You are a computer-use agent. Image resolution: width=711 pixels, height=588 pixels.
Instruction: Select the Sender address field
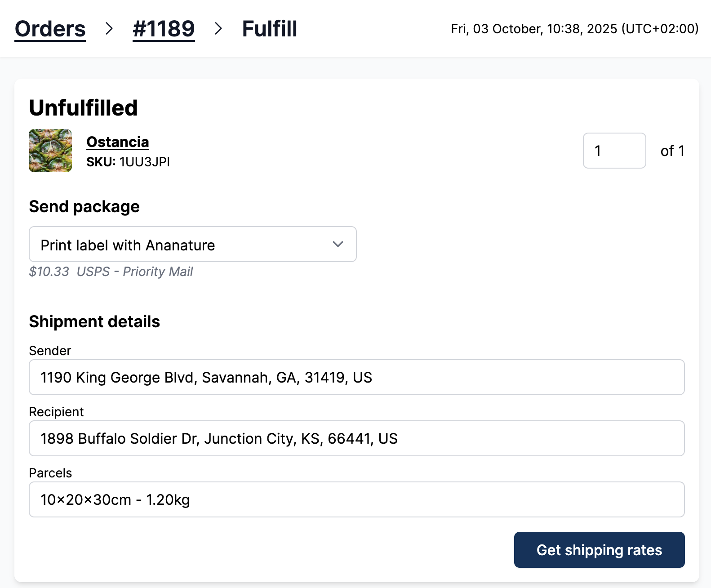point(356,377)
